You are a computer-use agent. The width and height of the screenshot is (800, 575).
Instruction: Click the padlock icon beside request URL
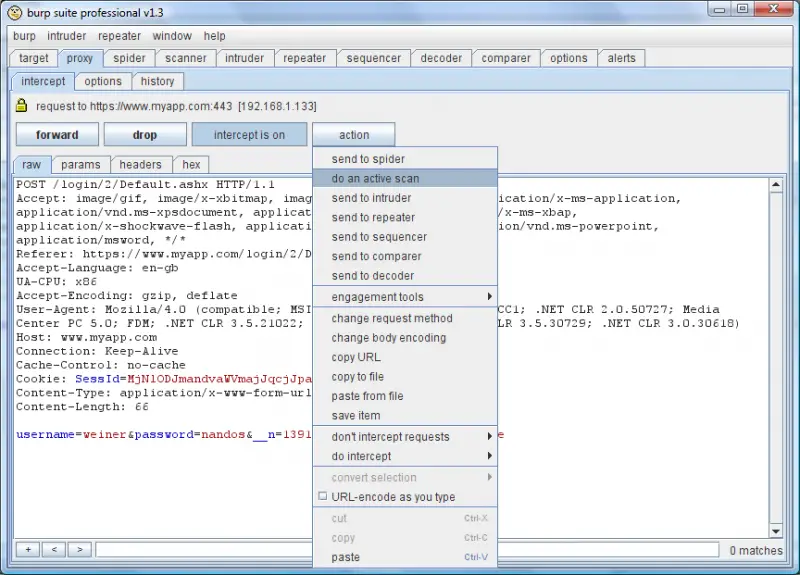(x=21, y=105)
